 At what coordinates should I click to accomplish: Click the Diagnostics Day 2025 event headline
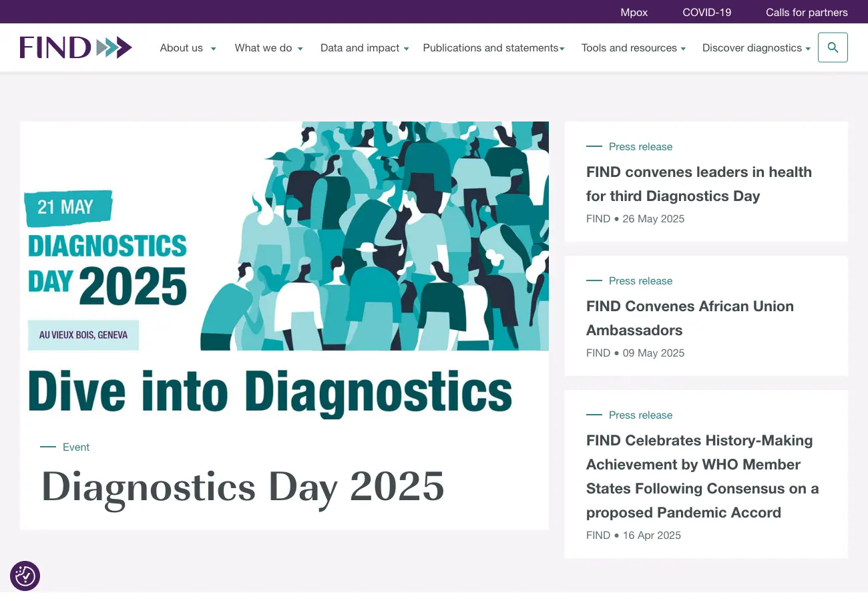pos(243,486)
